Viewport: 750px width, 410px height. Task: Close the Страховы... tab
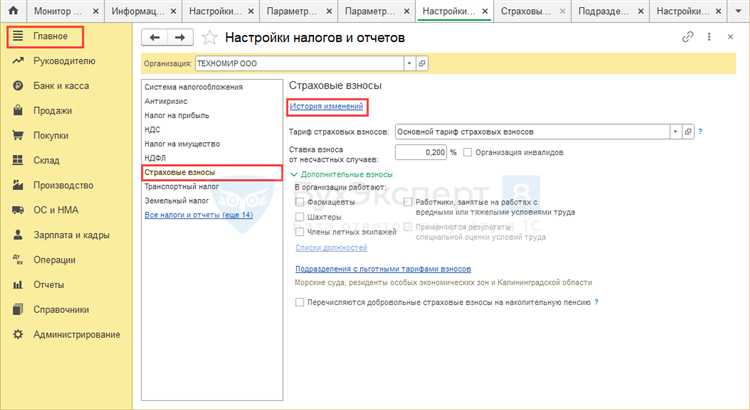coord(562,11)
